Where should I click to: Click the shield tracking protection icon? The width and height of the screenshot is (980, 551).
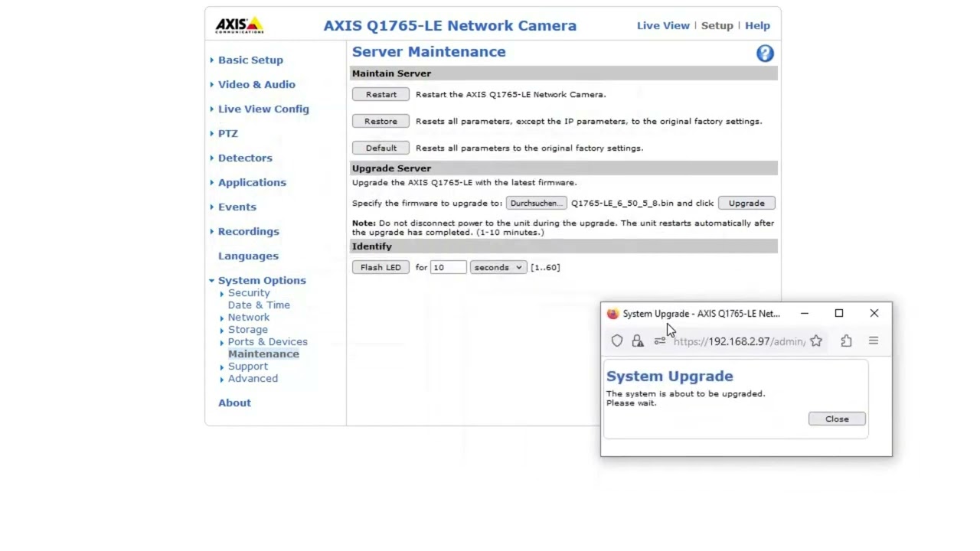pos(617,341)
